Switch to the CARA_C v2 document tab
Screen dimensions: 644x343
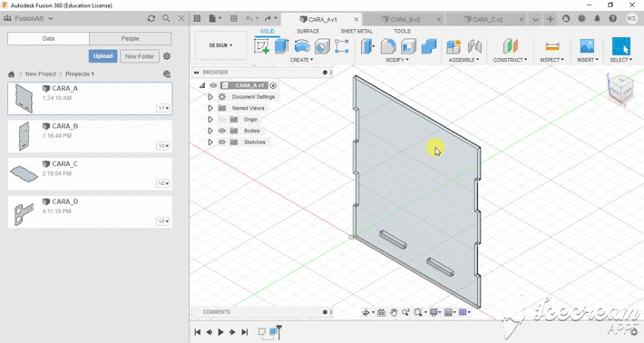486,19
